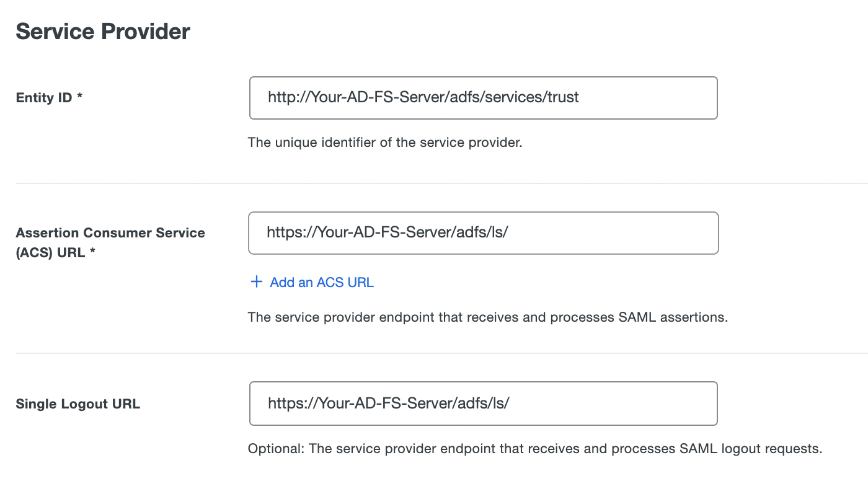Click the plus icon beside Add an ACS URL
The width and height of the screenshot is (868, 481).
256,282
